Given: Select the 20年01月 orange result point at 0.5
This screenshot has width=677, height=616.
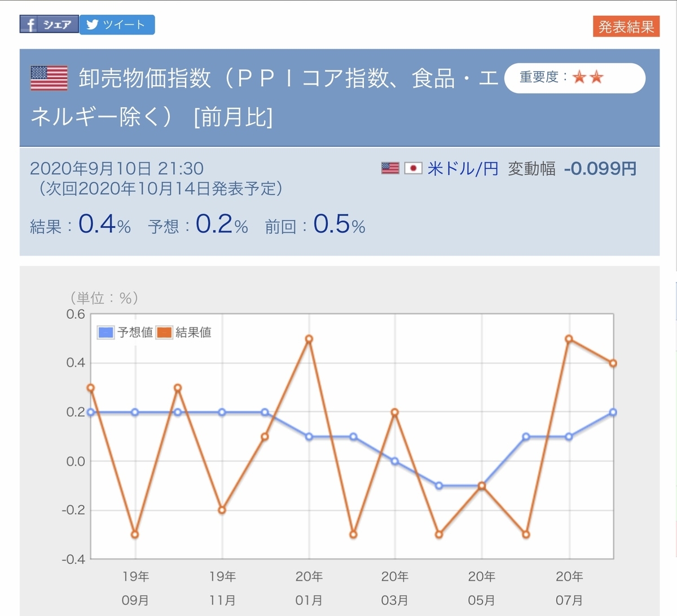Looking at the screenshot, I should click(x=309, y=339).
